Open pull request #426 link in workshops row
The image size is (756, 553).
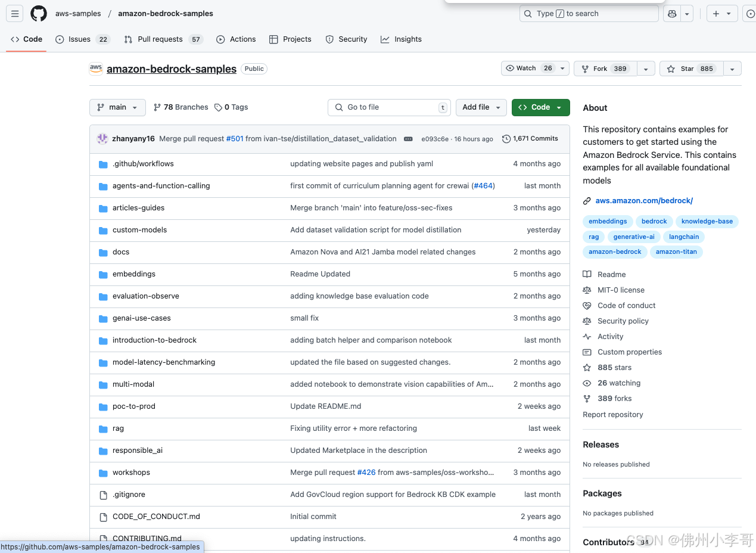[366, 473]
